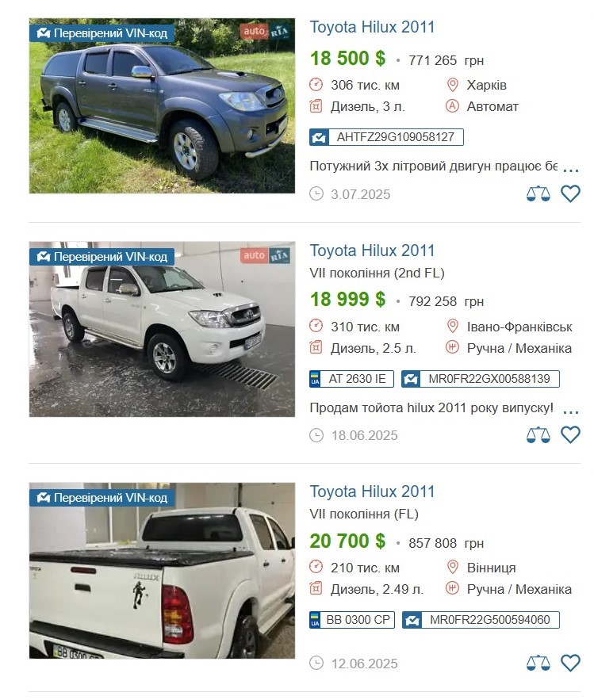Add the 18 999 $ Hilux to comparison
This screenshot has height=700, width=594.
(538, 435)
